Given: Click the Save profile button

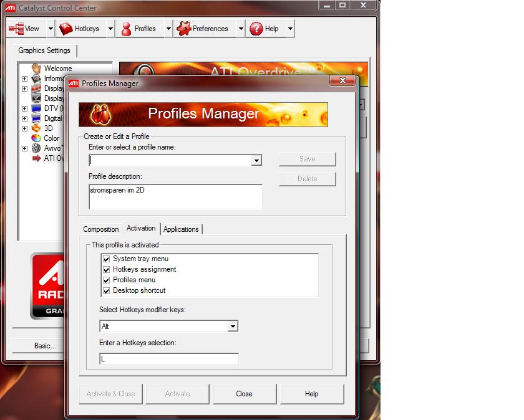Looking at the screenshot, I should click(x=308, y=159).
